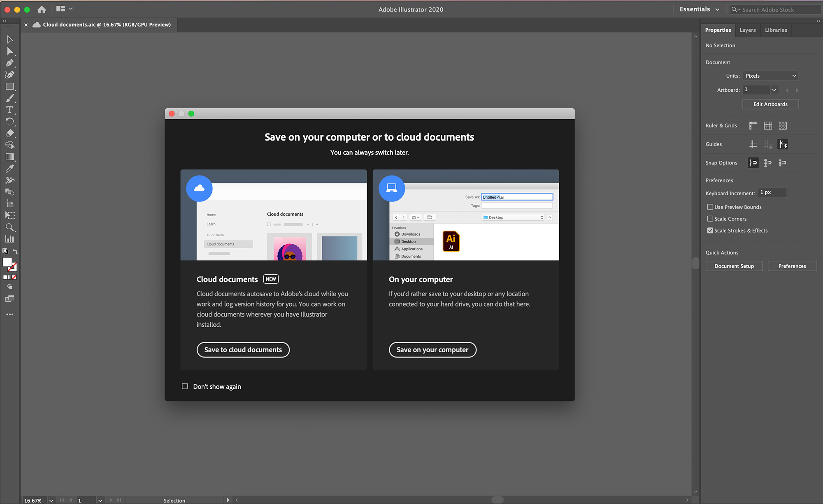Click Save to cloud documents button

pos(243,349)
